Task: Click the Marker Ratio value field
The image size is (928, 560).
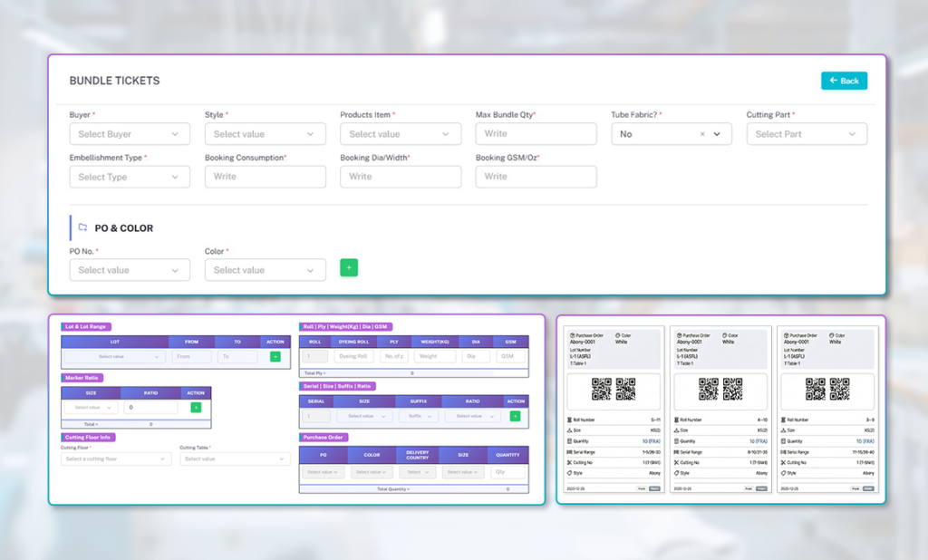Action: coord(151,407)
